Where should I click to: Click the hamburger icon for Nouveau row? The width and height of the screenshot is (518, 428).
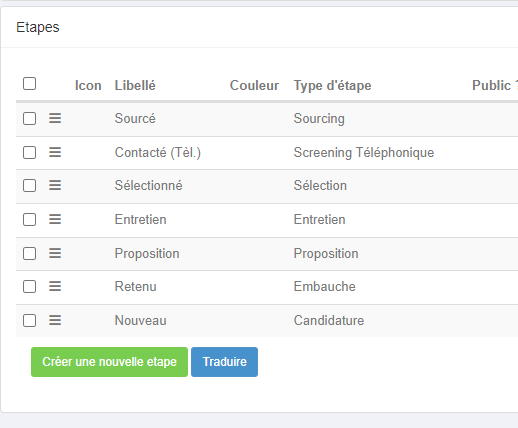55,320
